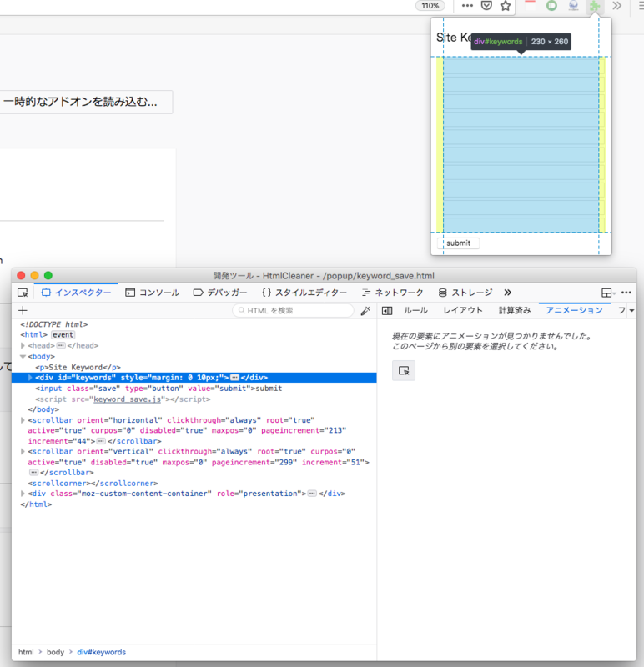
Task: Click the blue face toolbar extension icon
Action: click(573, 6)
